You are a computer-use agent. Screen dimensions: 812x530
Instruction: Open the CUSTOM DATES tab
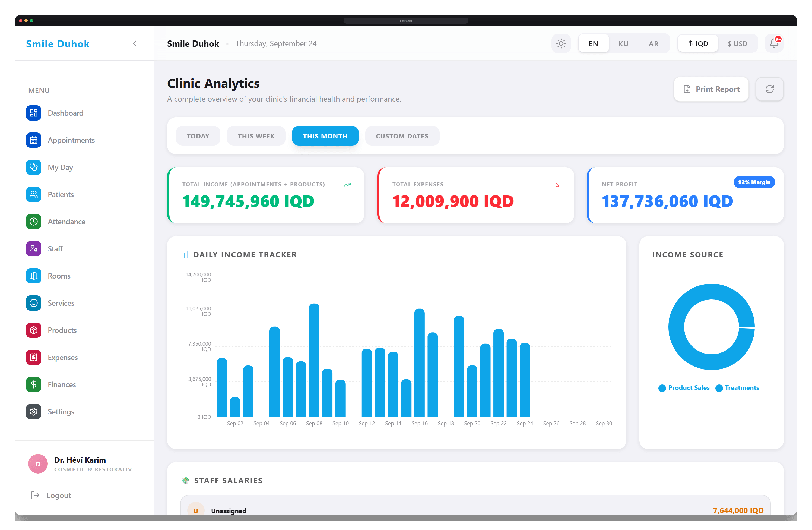[402, 136]
